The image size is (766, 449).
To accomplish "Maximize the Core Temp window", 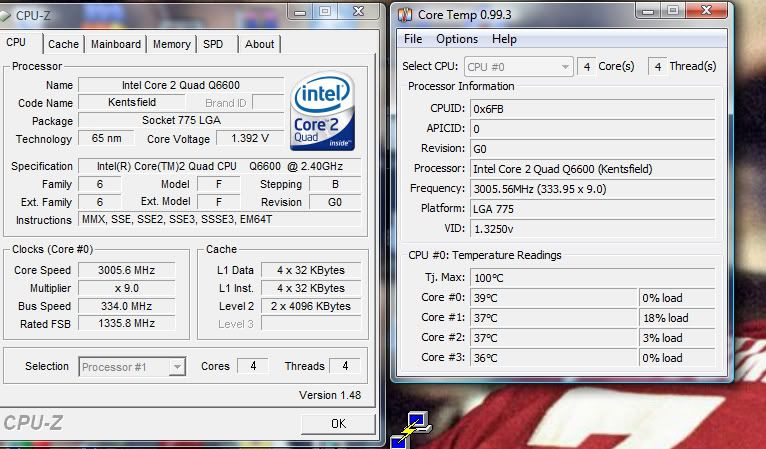I will click(x=673, y=11).
